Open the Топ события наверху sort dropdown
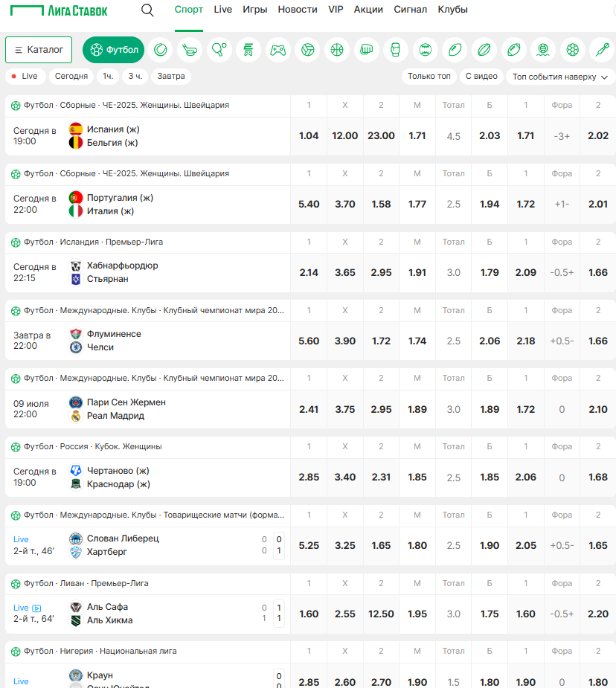 point(560,77)
